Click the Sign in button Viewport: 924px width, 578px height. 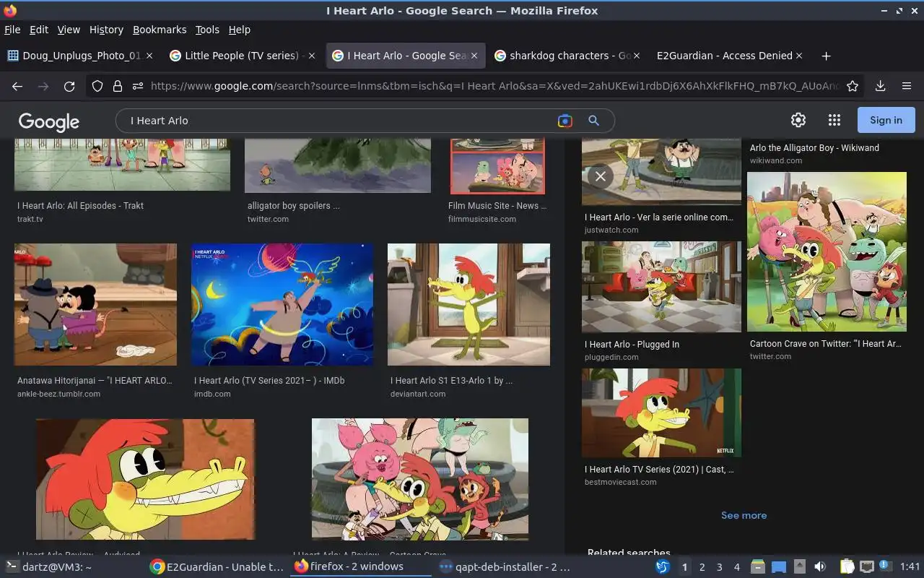coord(886,120)
